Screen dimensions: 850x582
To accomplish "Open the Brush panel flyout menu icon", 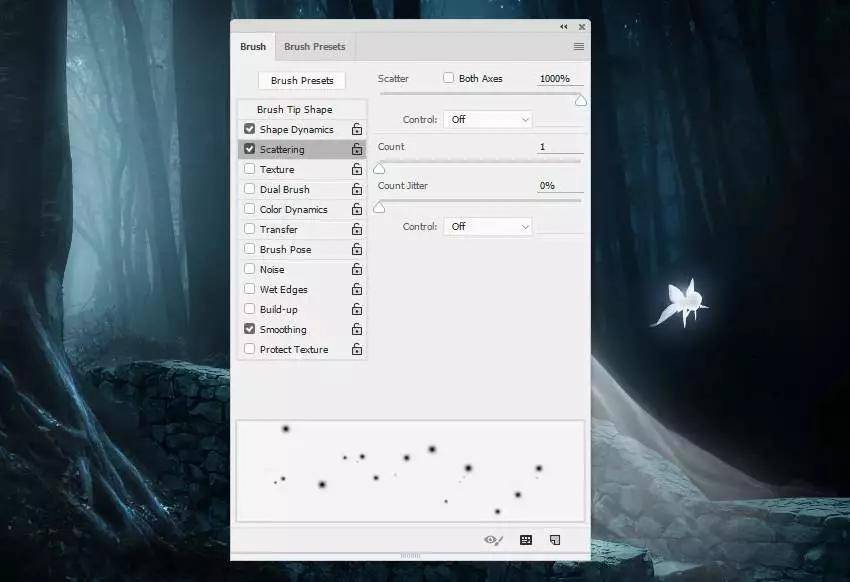I will (578, 47).
